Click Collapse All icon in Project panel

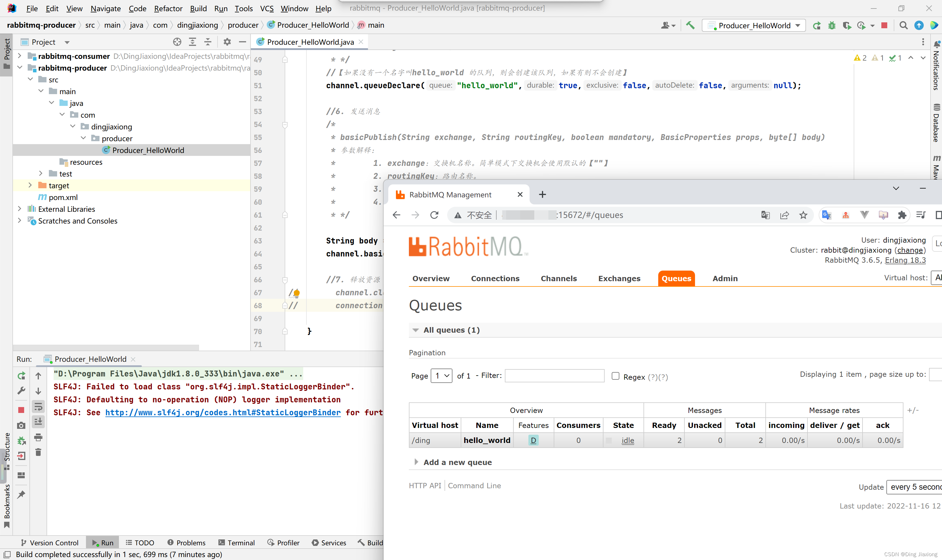208,42
